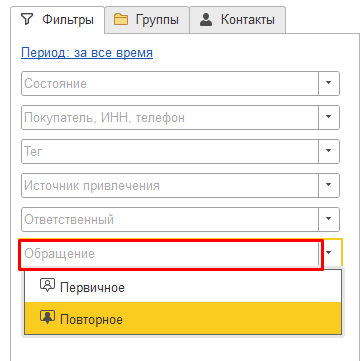
Task: Collapse the Обращение dropdown arrow
Action: point(330,253)
